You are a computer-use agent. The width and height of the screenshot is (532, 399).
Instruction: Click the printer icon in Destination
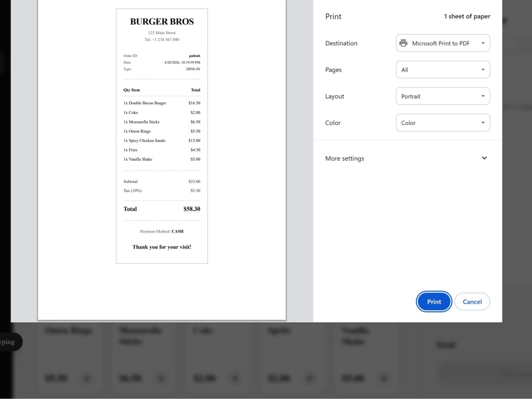(403, 43)
